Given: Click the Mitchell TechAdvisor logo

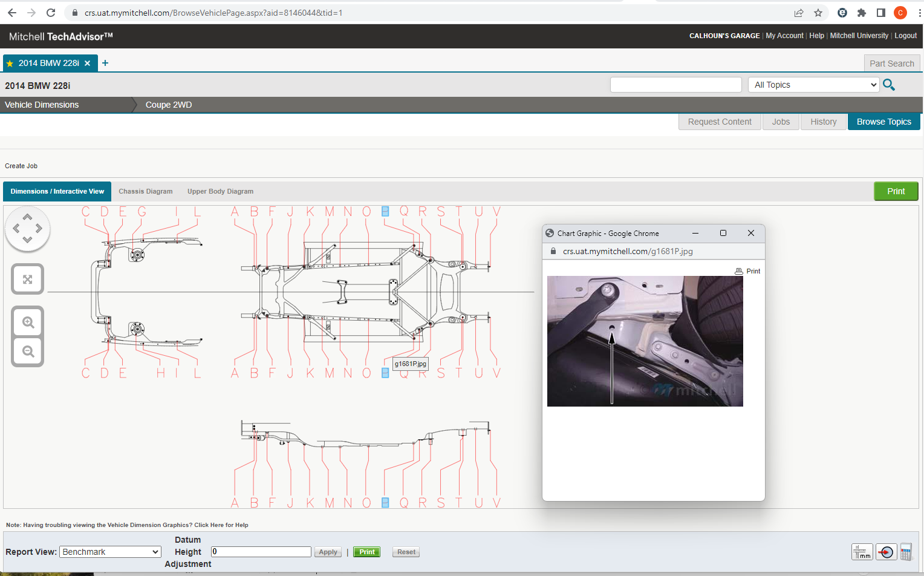Looking at the screenshot, I should tap(60, 36).
